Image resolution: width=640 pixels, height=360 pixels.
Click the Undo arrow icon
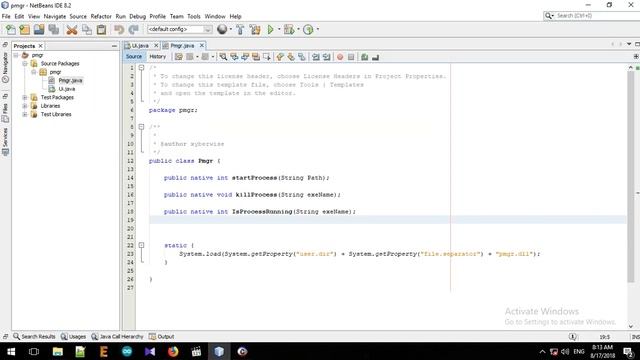pyautogui.click(x=119, y=29)
